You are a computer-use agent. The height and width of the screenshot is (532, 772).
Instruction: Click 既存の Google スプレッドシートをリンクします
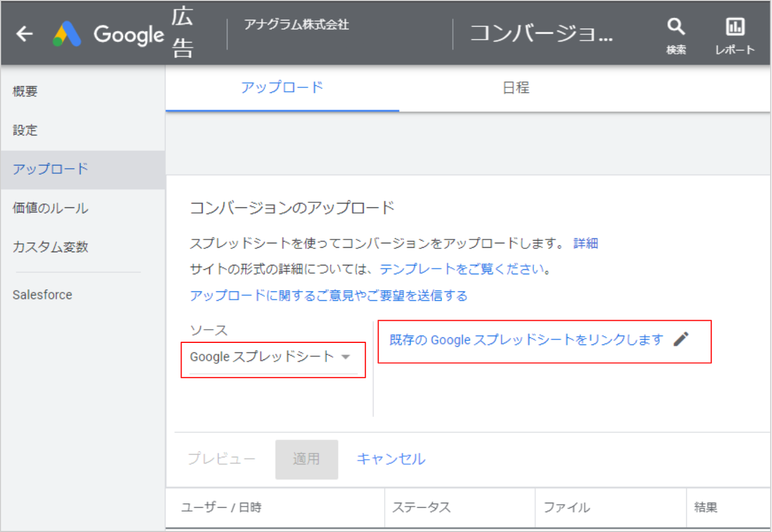(526, 340)
